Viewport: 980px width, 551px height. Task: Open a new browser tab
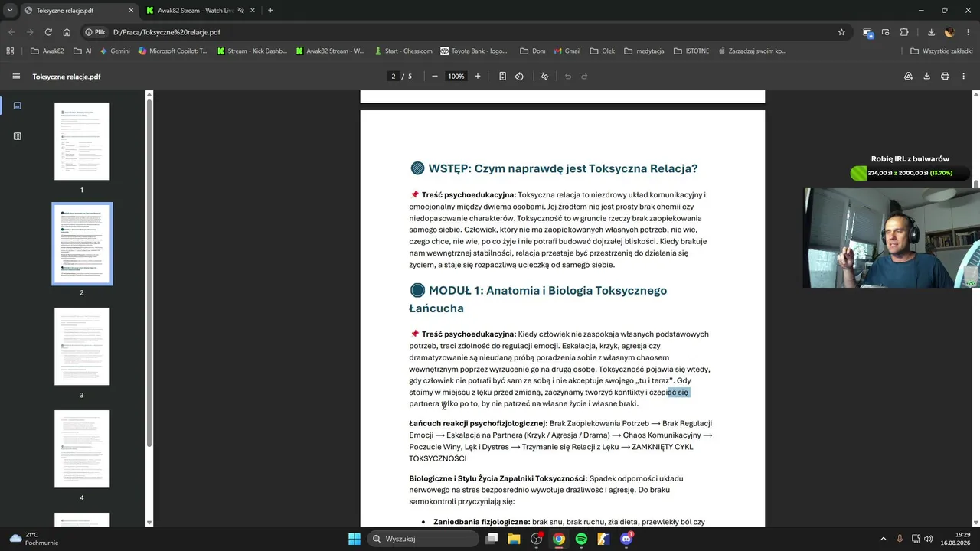coord(270,11)
